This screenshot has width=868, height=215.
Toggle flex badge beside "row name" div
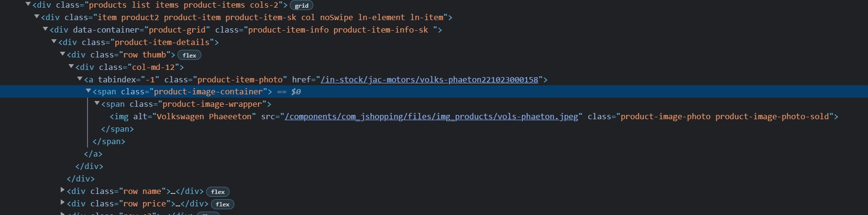tap(218, 192)
